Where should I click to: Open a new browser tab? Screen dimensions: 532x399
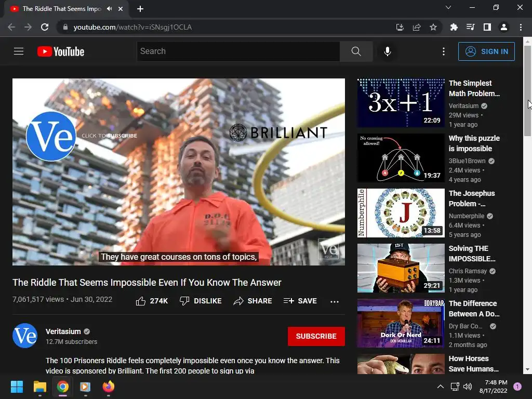tap(140, 9)
